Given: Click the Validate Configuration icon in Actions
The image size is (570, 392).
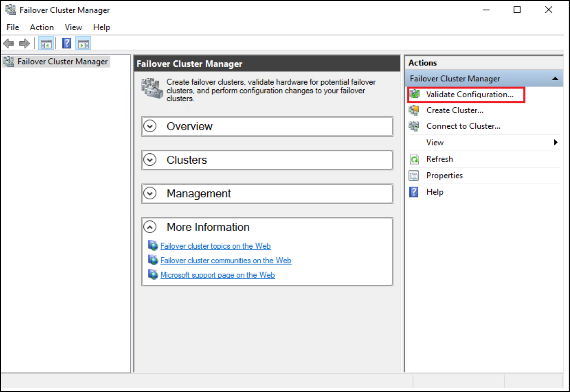Looking at the screenshot, I should click(415, 94).
